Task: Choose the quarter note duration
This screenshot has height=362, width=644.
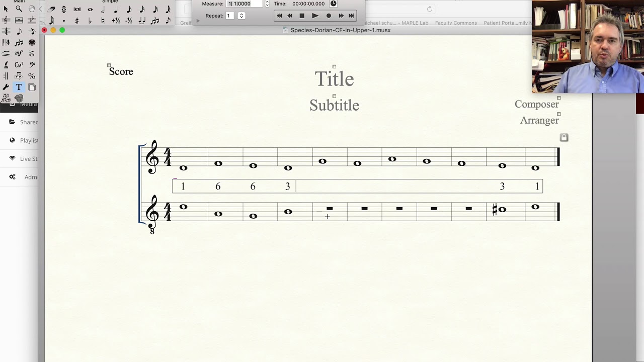Action: click(x=116, y=10)
